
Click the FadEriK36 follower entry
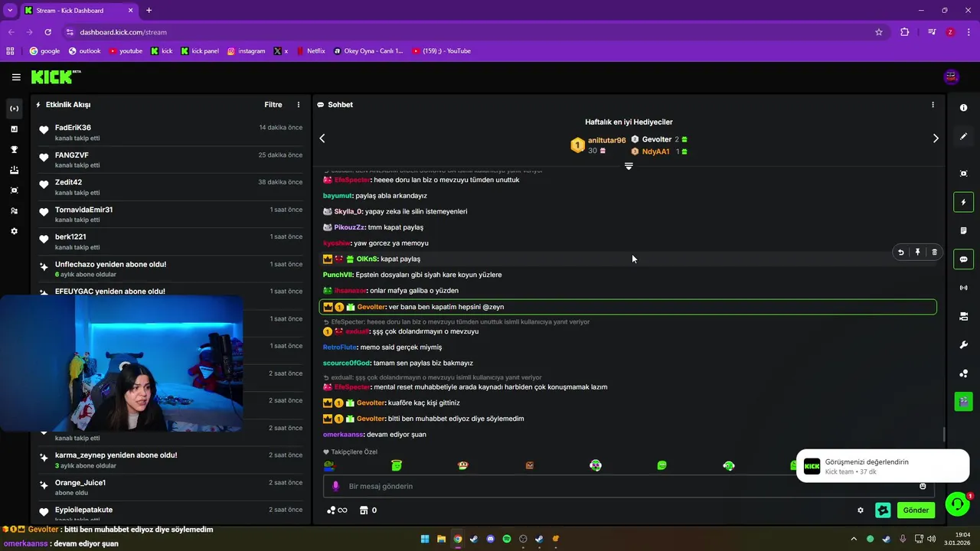[x=171, y=133]
